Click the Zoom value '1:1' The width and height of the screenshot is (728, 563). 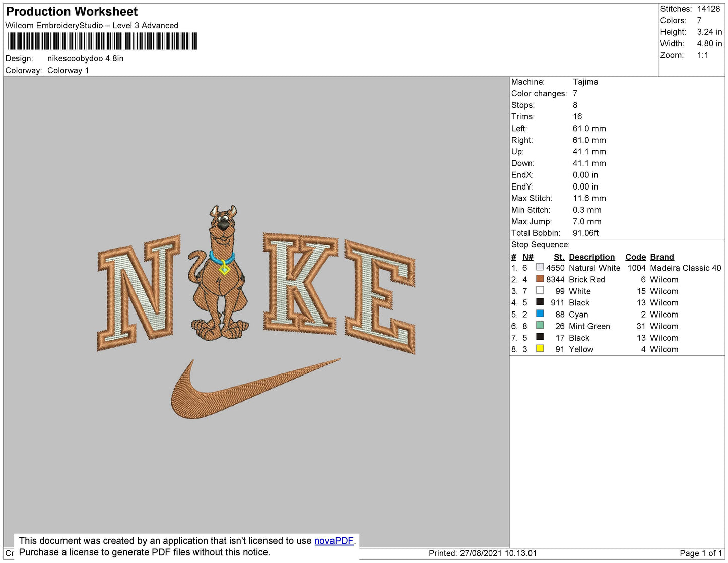click(x=703, y=55)
